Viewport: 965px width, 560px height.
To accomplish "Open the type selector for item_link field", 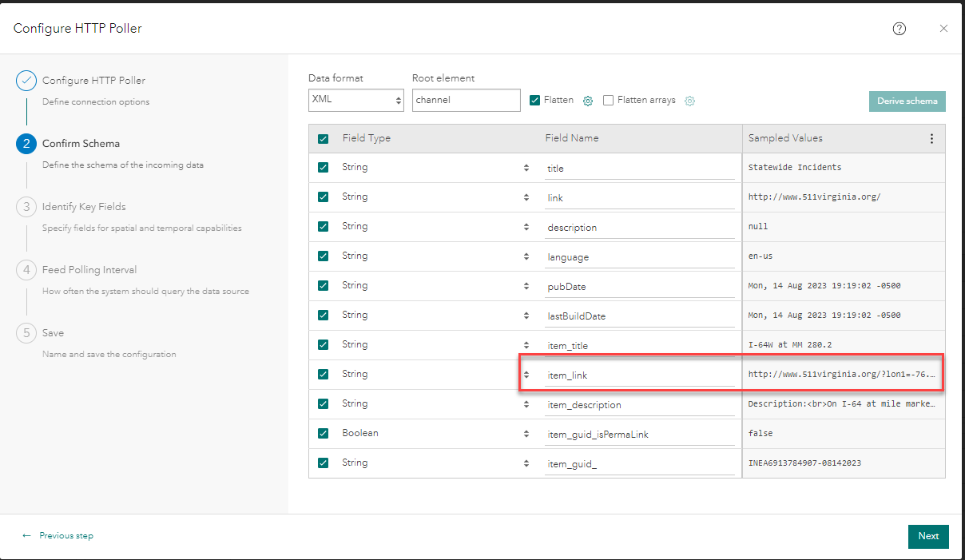I will pyautogui.click(x=526, y=374).
